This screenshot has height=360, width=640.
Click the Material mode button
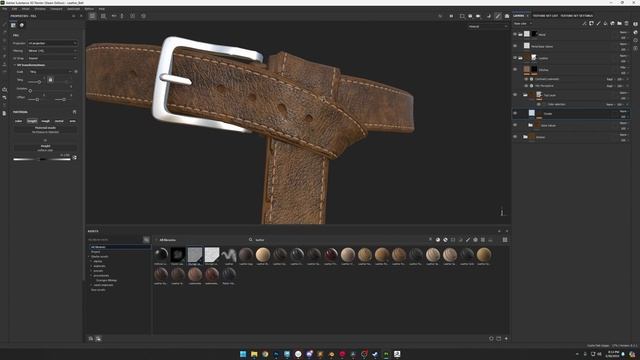click(45, 130)
